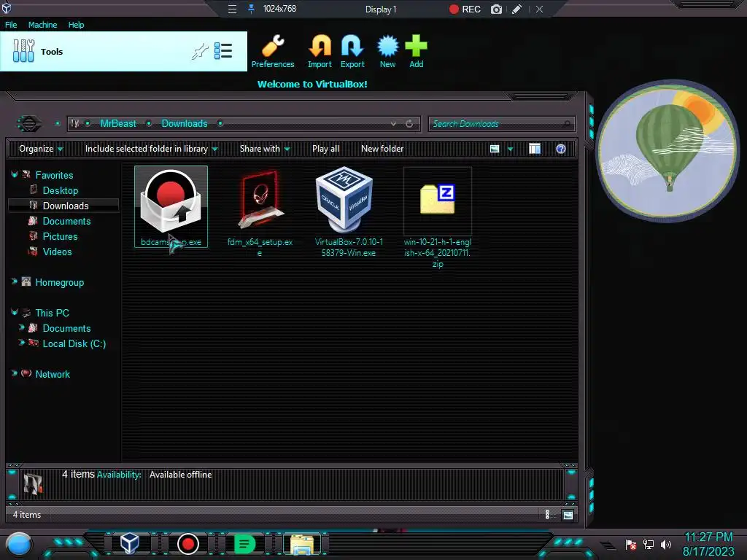Click Play all in the toolbar
The width and height of the screenshot is (747, 560).
(325, 149)
